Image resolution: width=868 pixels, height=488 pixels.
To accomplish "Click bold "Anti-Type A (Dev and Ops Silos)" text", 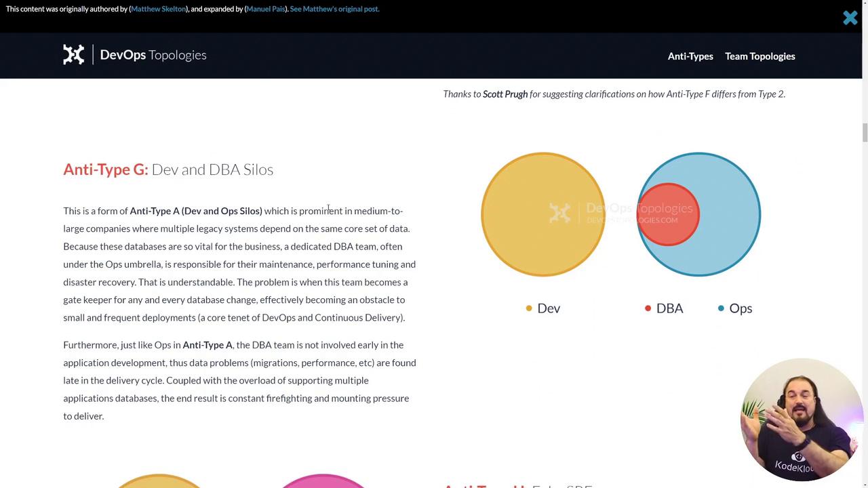I will [x=196, y=211].
